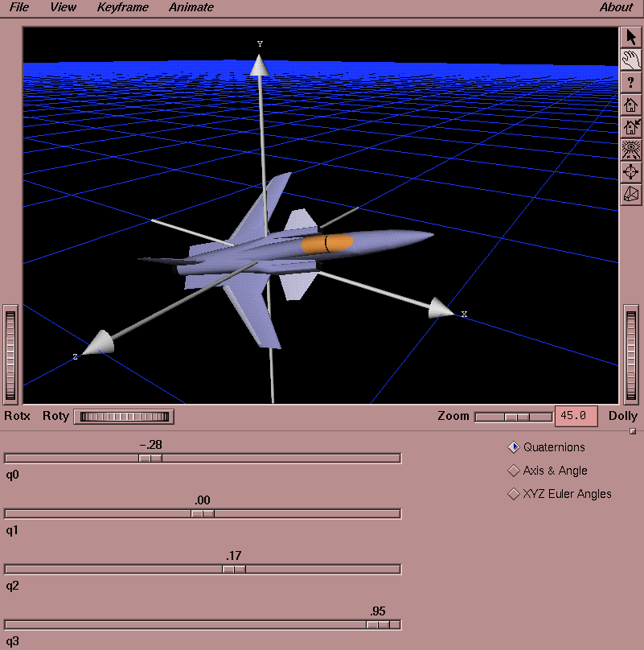Click the Zoom label
644x650 pixels.
pos(453,416)
